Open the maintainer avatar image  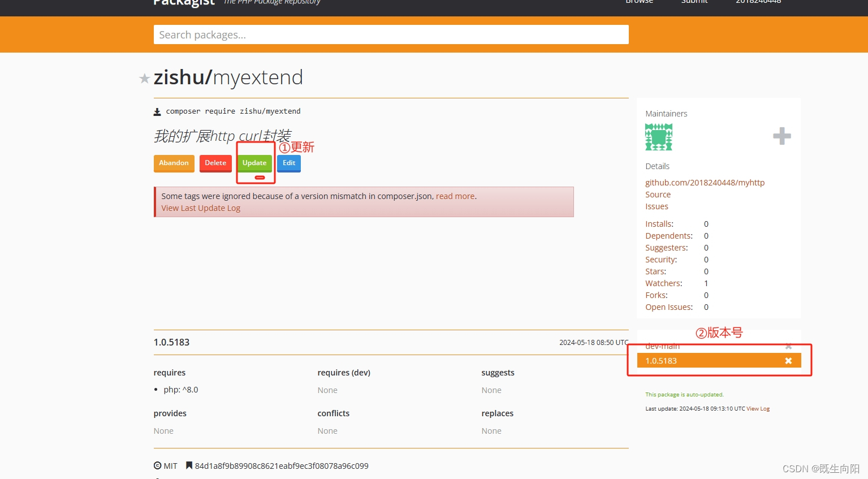659,137
